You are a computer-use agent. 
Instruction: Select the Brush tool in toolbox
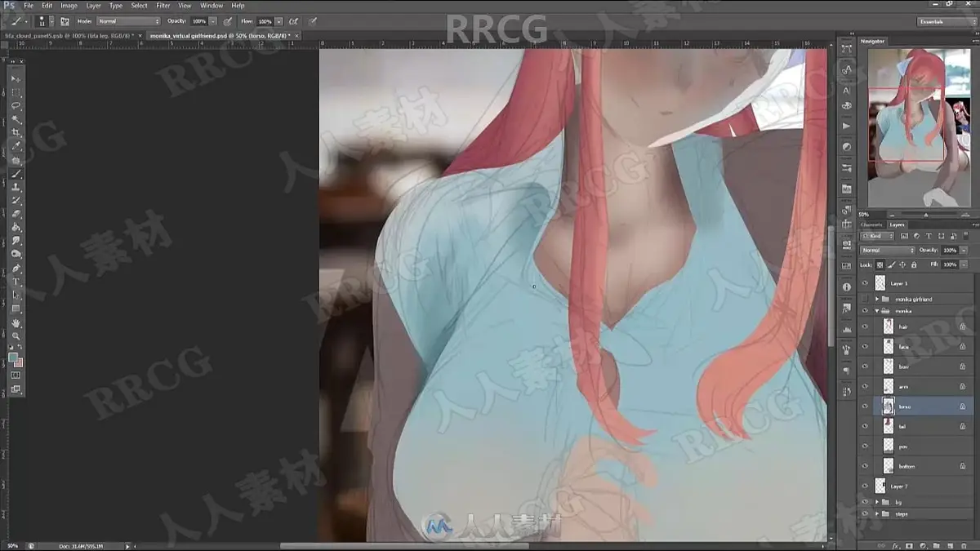click(16, 174)
